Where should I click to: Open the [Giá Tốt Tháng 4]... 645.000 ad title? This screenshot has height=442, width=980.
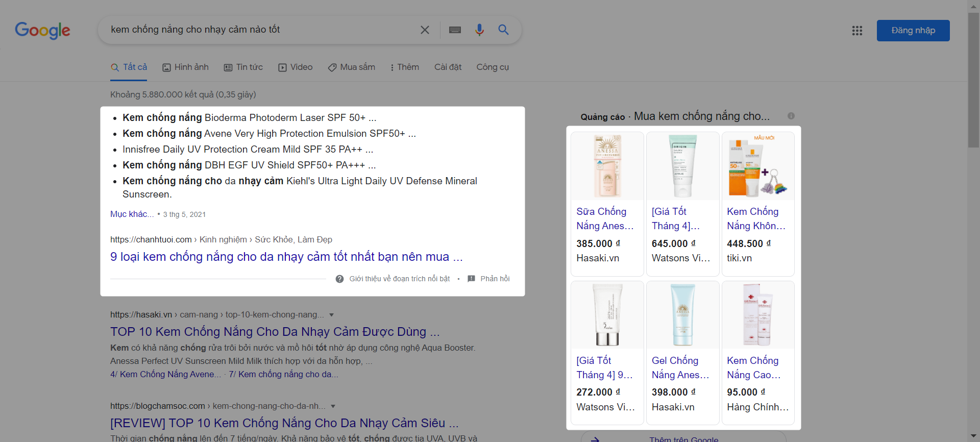[x=676, y=218]
